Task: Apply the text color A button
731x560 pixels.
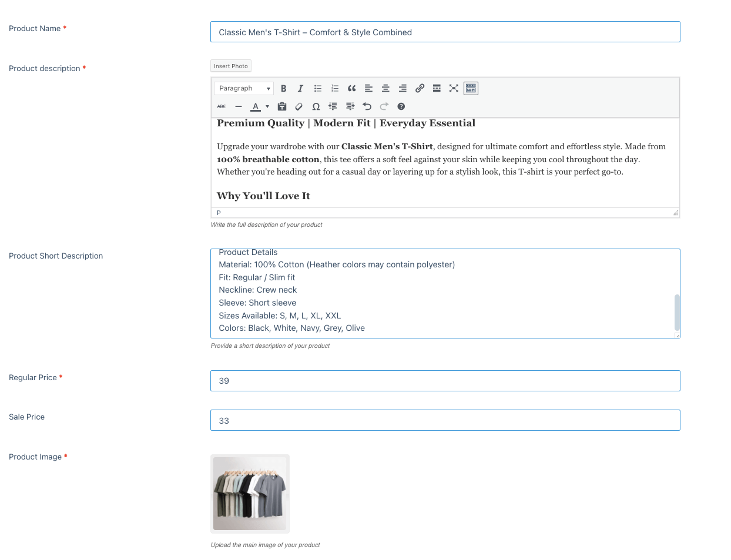Action: (x=256, y=106)
